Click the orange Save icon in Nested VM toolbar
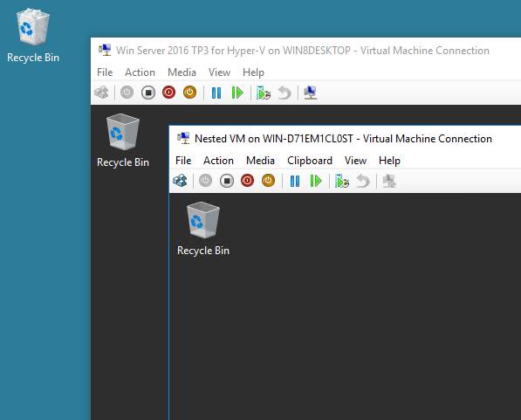The height and width of the screenshot is (420, 521). [x=268, y=181]
